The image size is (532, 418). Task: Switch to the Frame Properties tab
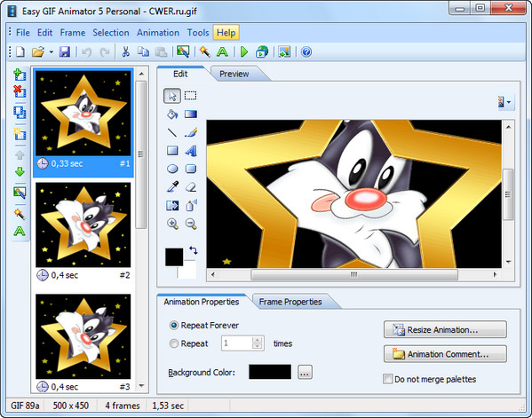(290, 302)
